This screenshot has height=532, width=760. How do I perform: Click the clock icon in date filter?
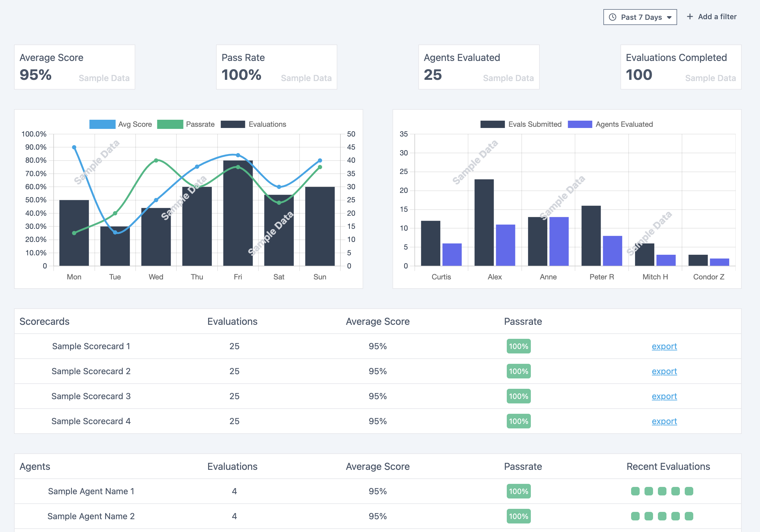point(613,17)
